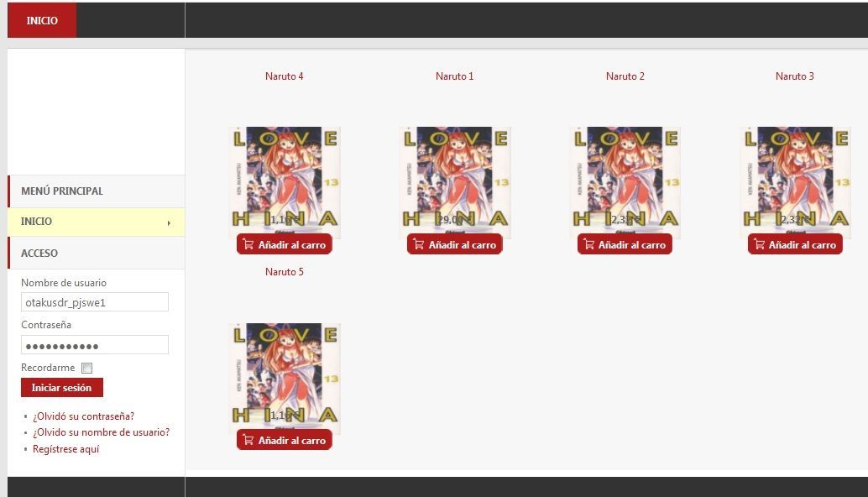Screen dimensions: 868x497
Task: Follow the Regístrese aquí link
Action: pyautogui.click(x=65, y=449)
